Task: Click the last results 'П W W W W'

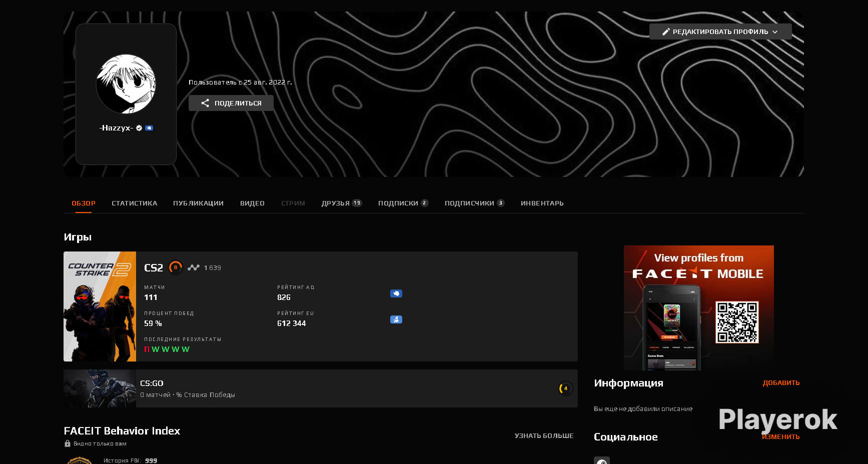Action: (167, 349)
